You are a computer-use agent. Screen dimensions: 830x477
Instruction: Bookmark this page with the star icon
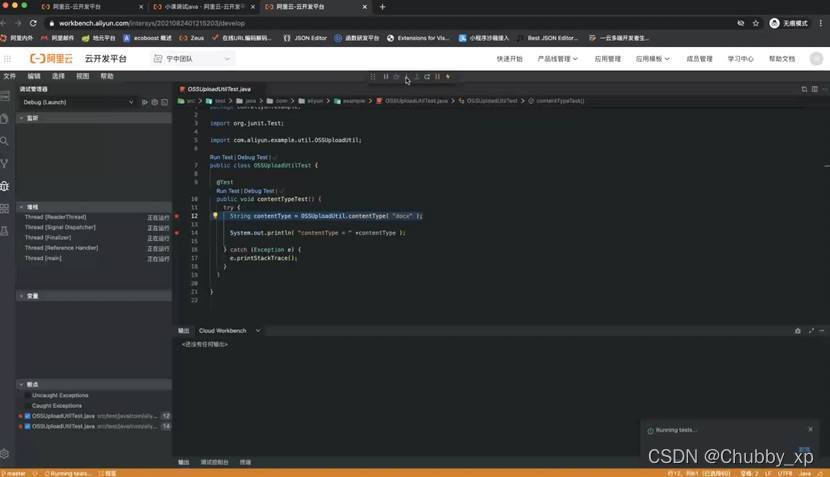click(x=756, y=23)
